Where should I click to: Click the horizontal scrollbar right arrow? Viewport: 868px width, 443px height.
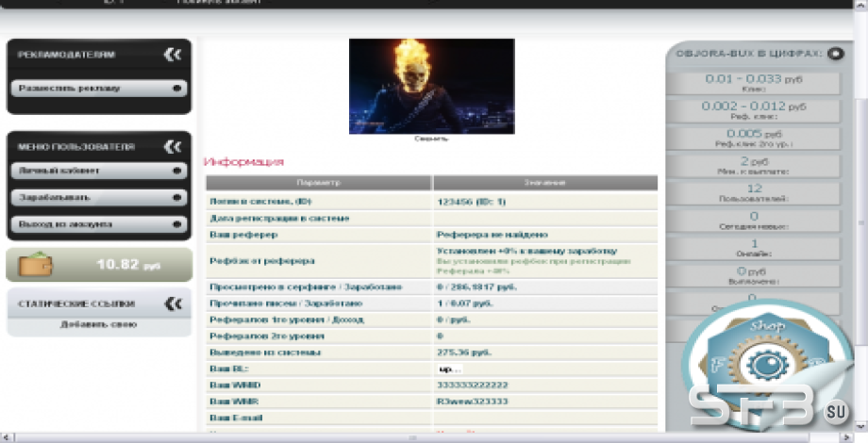(846, 437)
